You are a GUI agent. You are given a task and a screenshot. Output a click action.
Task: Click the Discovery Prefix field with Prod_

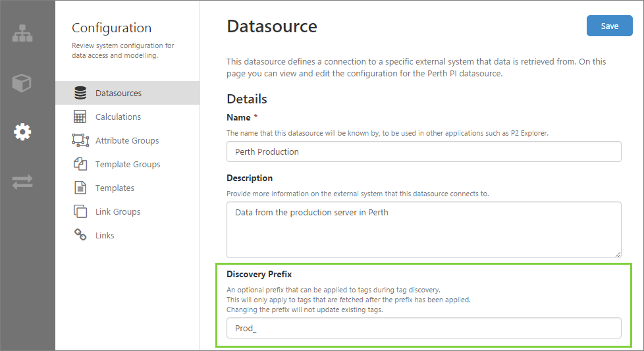point(423,328)
